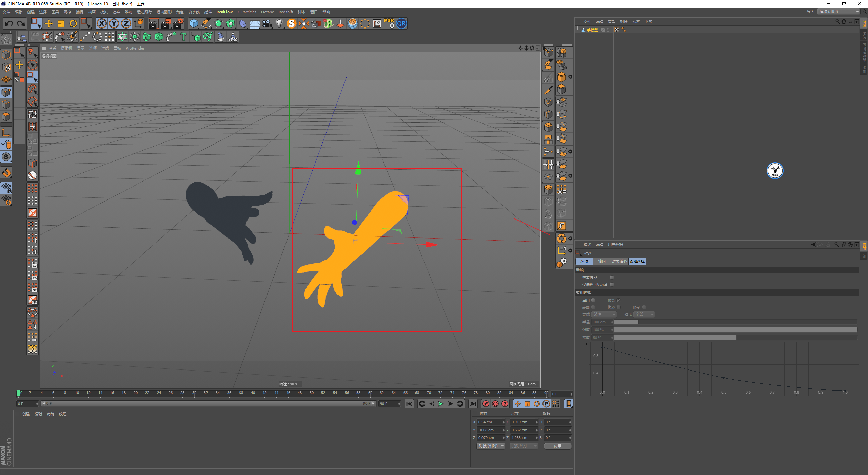The image size is (868, 475).
Task: Click the 应用 apply button
Action: 557,446
